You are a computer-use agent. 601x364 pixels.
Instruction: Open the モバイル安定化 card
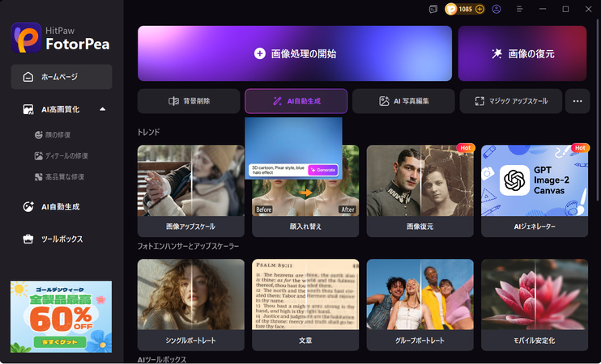[535, 305]
